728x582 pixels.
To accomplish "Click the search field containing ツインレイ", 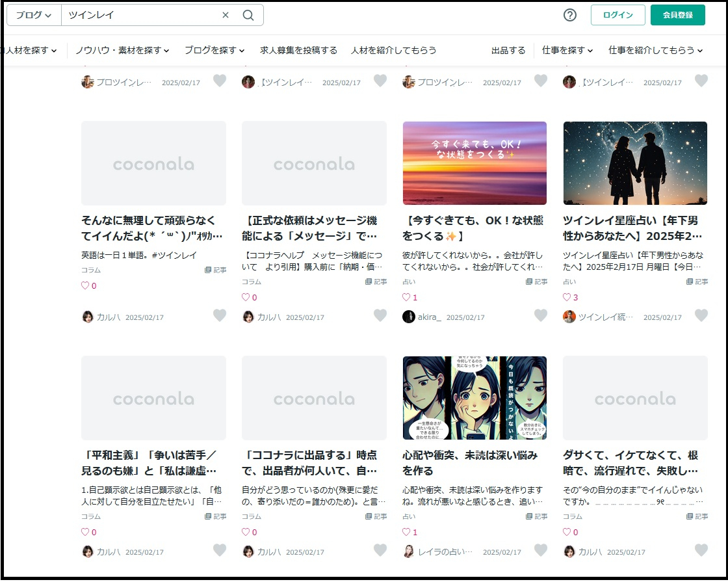I will [x=142, y=16].
